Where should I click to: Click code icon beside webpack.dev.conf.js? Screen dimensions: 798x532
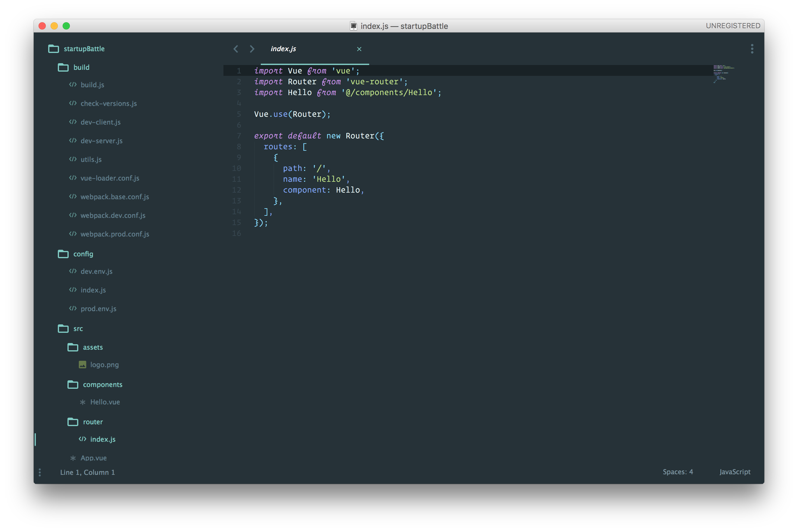73,215
